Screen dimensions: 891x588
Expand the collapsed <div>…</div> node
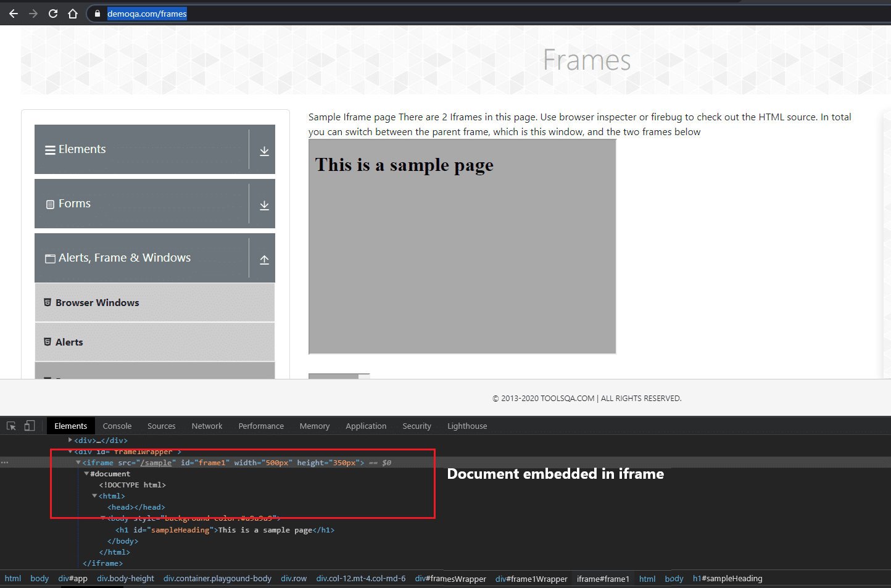click(70, 440)
